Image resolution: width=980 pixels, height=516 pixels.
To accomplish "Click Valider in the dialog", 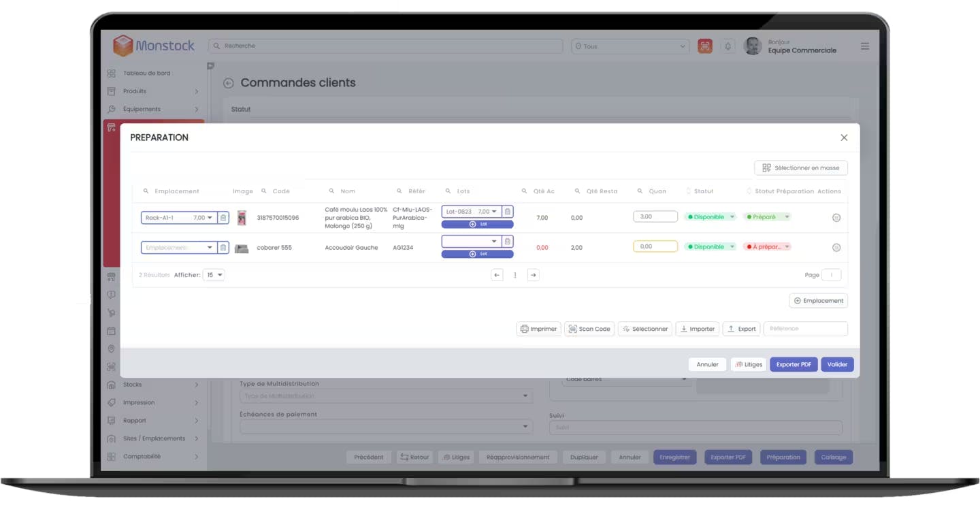I will (x=837, y=365).
